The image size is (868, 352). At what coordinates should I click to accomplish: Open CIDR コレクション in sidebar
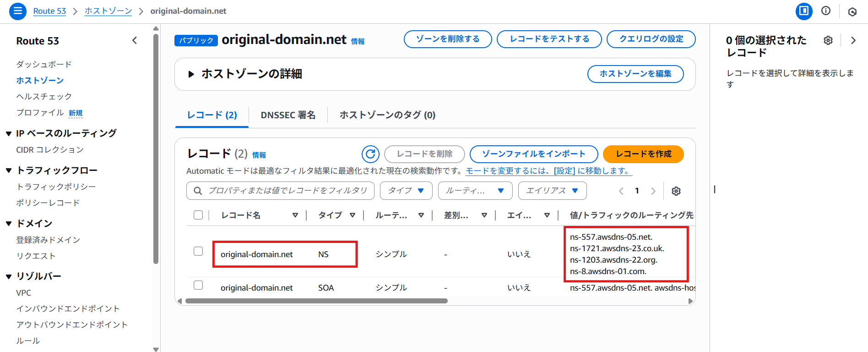50,150
